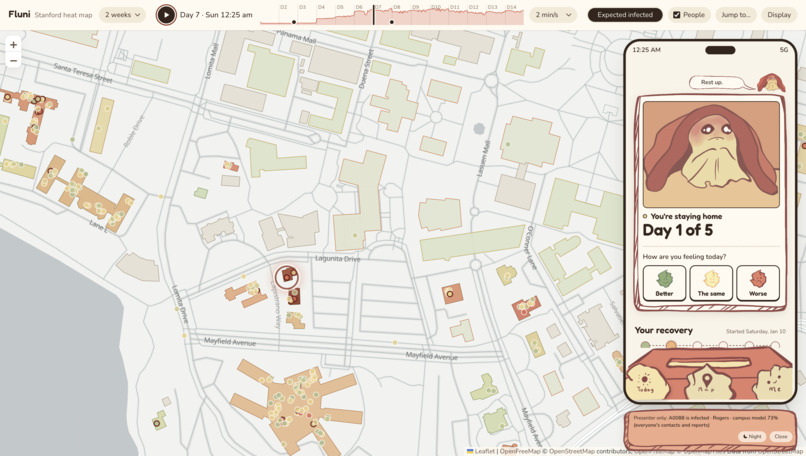
Task: Open the 2 min/s speed dropdown
Action: (x=553, y=15)
